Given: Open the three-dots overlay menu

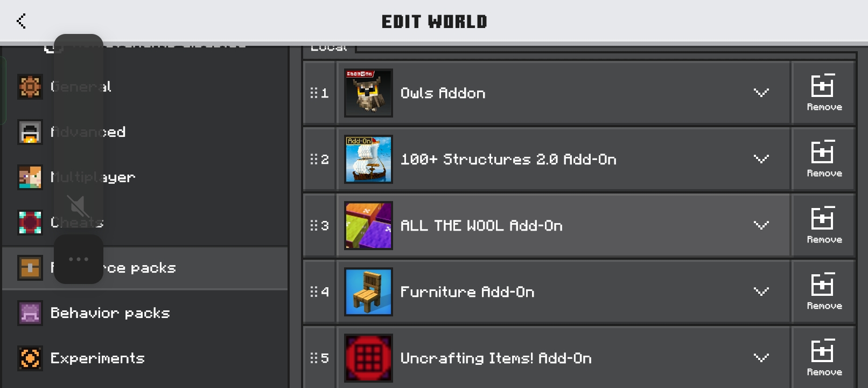Looking at the screenshot, I should click(79, 259).
